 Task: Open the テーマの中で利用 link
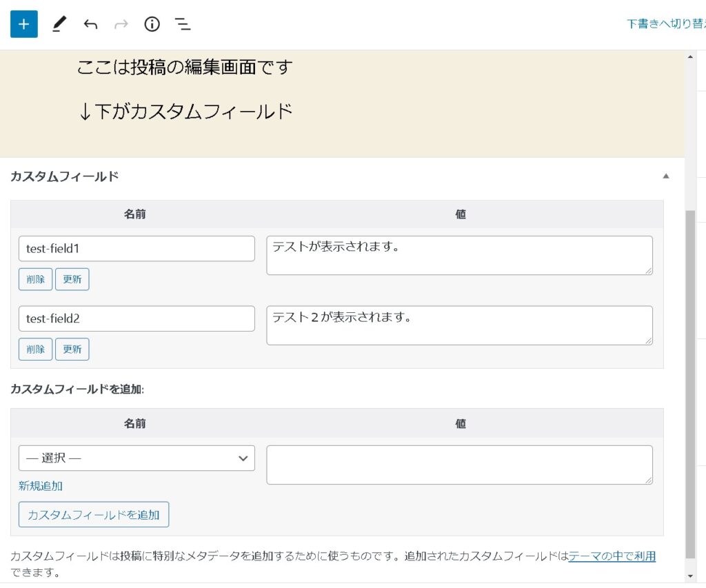coord(612,556)
